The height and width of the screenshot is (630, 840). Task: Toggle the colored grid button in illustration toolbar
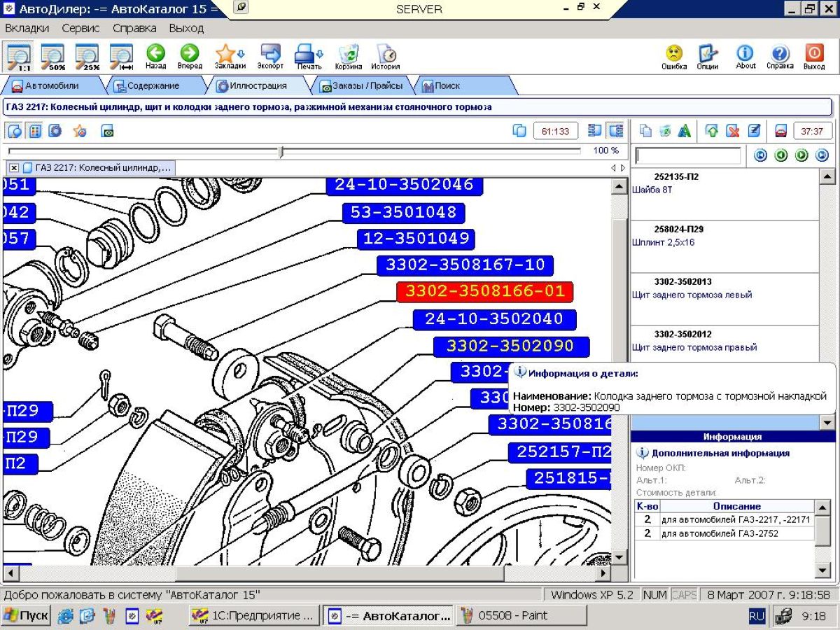pyautogui.click(x=35, y=131)
